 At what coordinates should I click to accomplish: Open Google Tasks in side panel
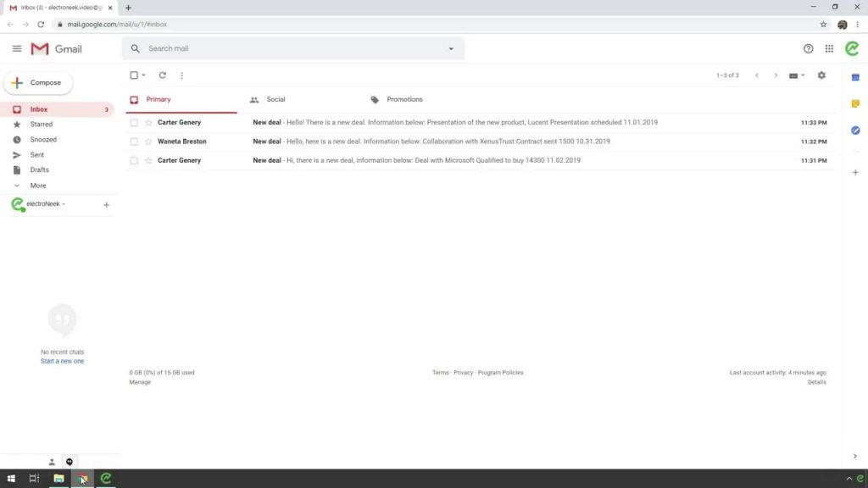855,130
